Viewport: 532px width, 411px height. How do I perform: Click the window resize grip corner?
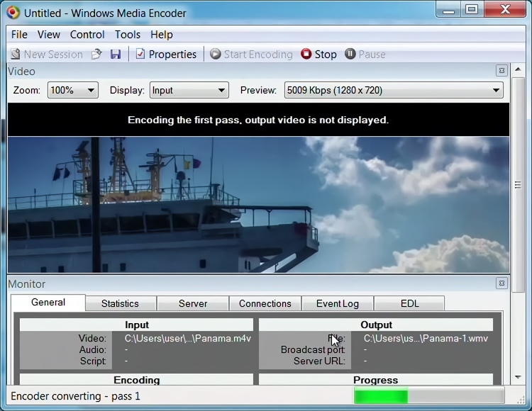pyautogui.click(x=521, y=400)
